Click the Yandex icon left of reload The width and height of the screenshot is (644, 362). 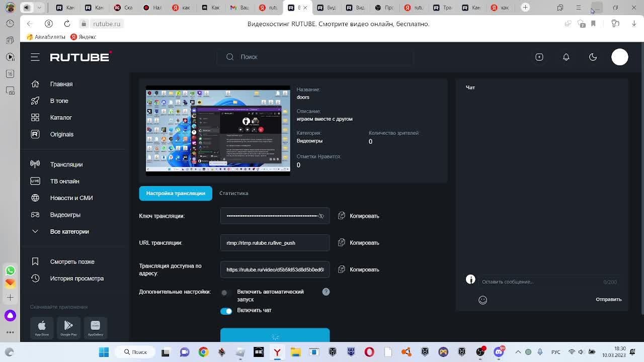click(x=49, y=24)
